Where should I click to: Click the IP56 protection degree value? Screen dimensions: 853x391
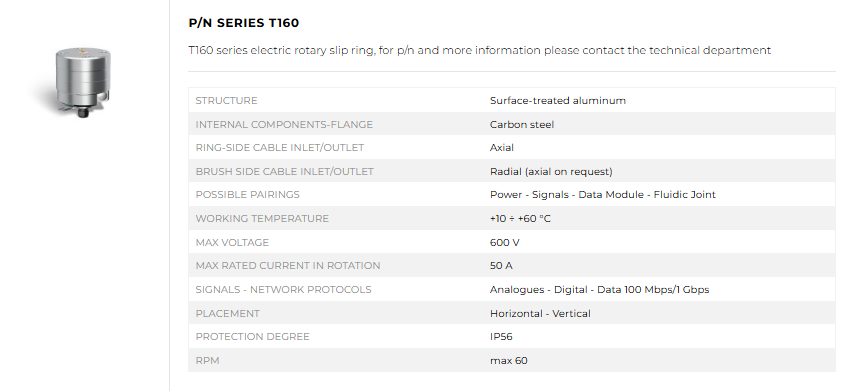tap(501, 337)
